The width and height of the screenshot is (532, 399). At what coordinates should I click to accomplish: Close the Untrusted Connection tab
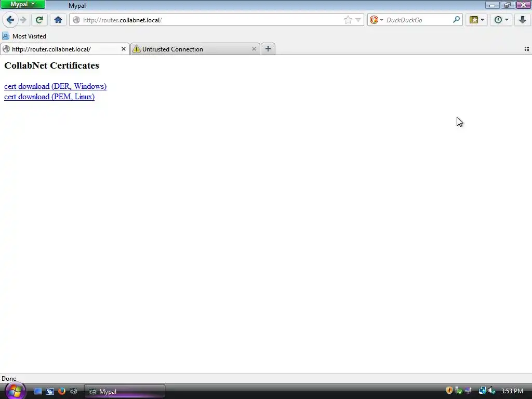pos(254,49)
